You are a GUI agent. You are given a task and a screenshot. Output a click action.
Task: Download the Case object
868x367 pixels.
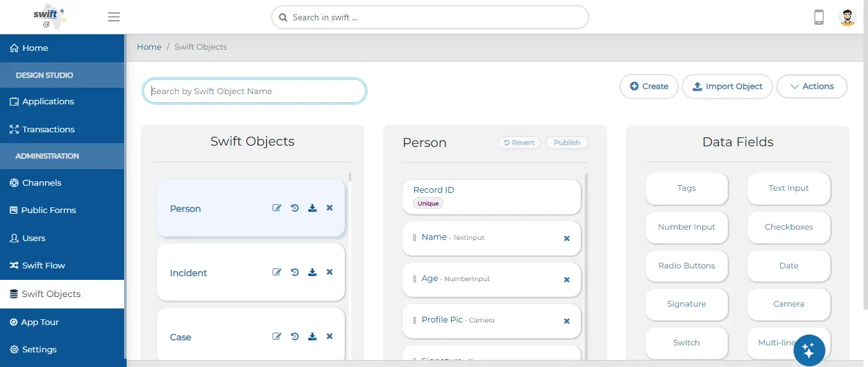pos(312,336)
